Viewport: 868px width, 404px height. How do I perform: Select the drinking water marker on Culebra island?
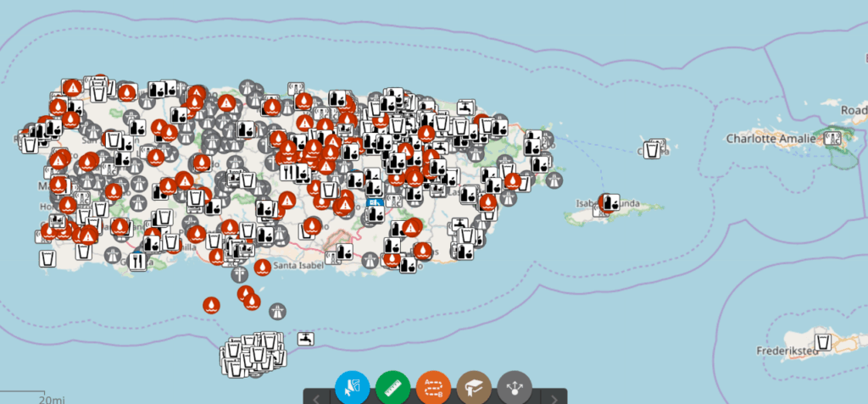[x=654, y=149]
